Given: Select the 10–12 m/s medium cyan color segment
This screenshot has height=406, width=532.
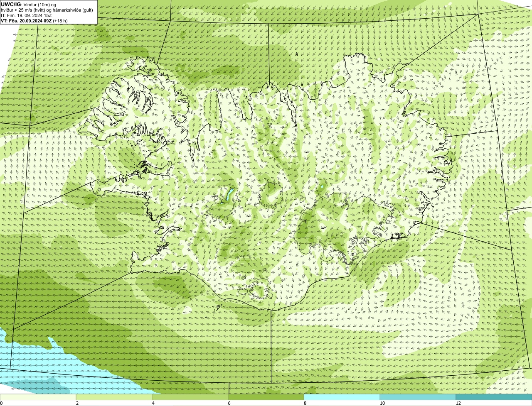Looking at the screenshot, I should pyautogui.click(x=418, y=397).
